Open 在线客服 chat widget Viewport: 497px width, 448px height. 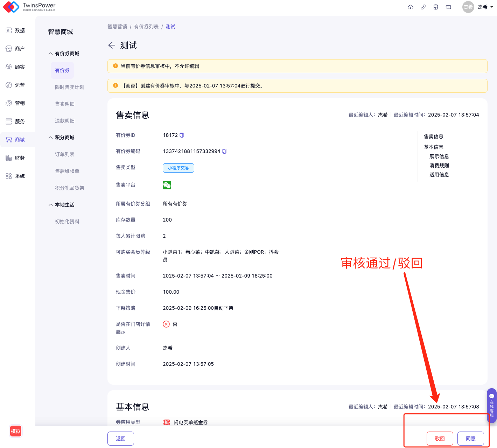click(491, 405)
